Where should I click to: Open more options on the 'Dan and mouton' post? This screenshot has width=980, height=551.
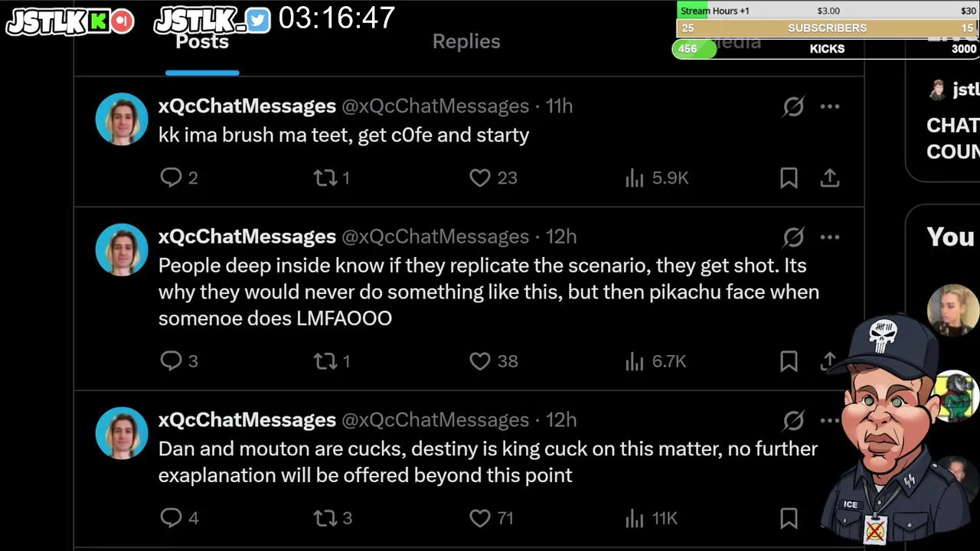pyautogui.click(x=830, y=420)
